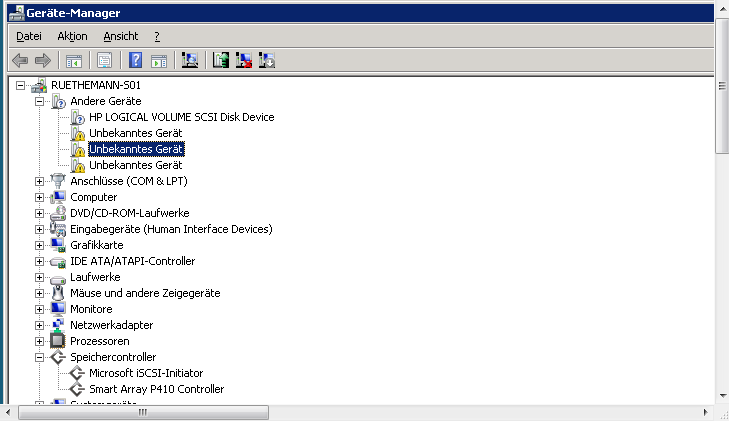The height and width of the screenshot is (421, 729).
Task: Click the Grafikkarte display adapter icon
Action: tap(58, 245)
